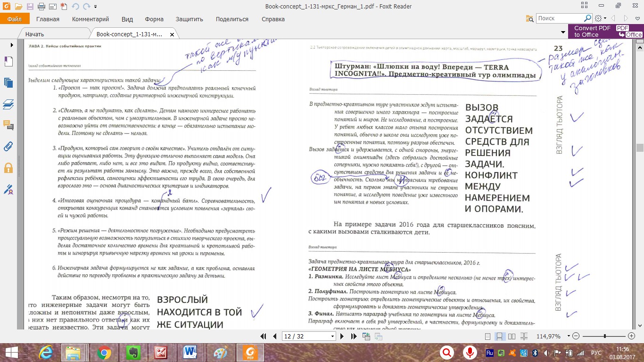
Task: Switch to continuous page view
Action: coord(500,336)
